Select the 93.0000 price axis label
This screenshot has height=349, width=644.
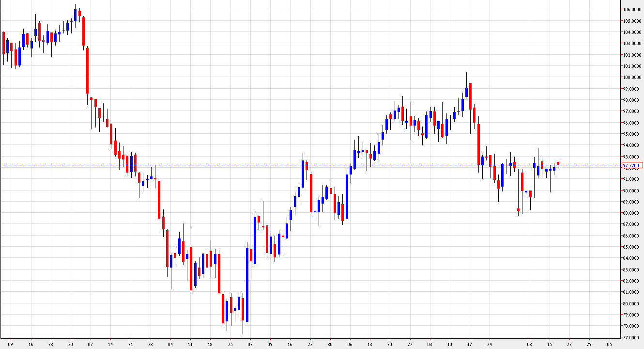click(x=631, y=157)
